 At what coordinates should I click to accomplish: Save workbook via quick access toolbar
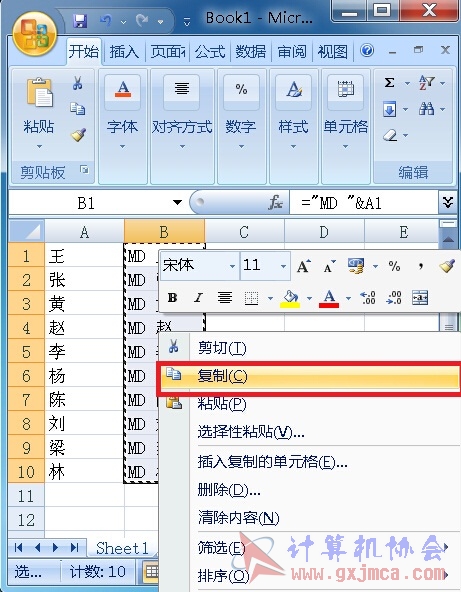pyautogui.click(x=80, y=21)
